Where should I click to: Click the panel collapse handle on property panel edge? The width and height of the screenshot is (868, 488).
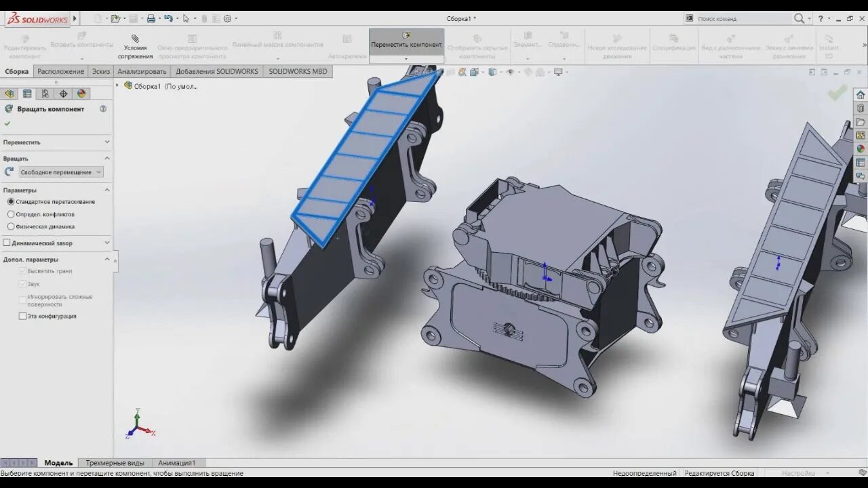(x=115, y=261)
